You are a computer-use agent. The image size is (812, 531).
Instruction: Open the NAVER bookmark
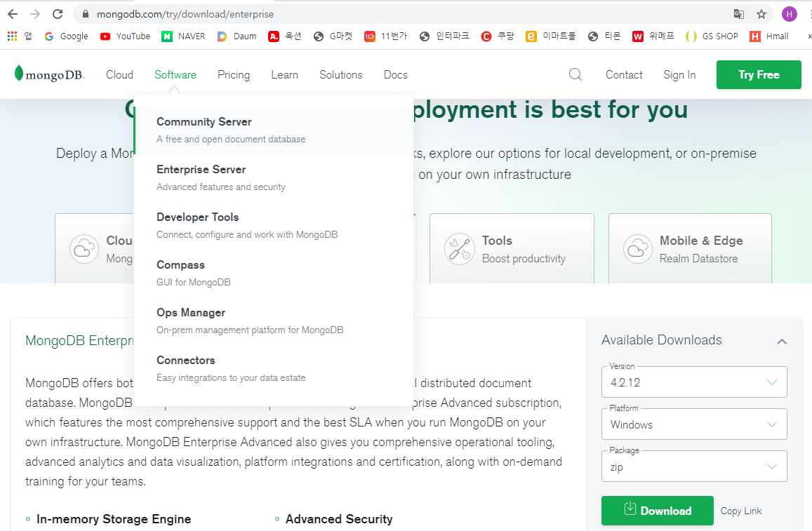pos(183,36)
